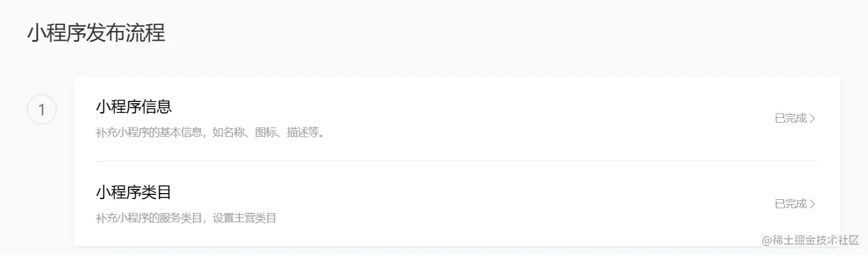Click the divider line between the two rows
The width and height of the screenshot is (868, 255).
point(456,161)
